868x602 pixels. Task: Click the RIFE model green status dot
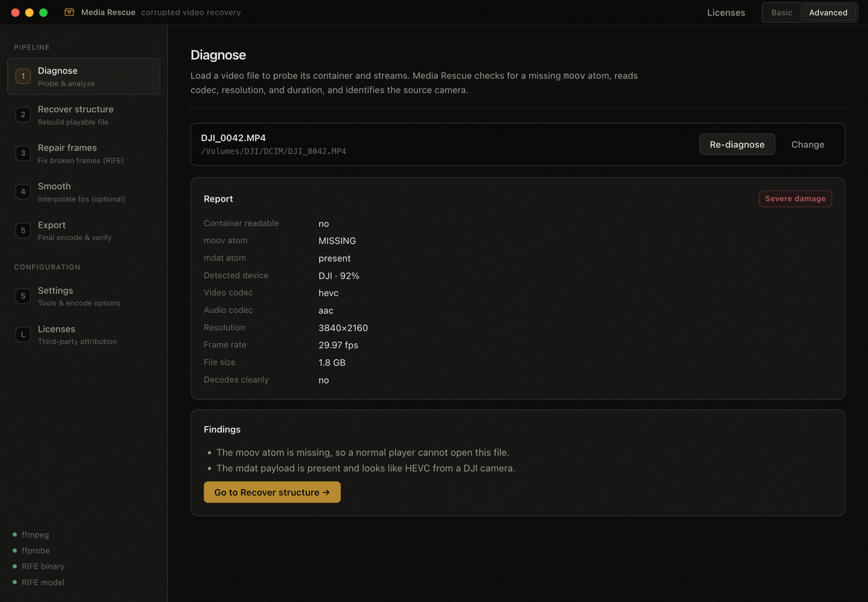click(x=15, y=582)
